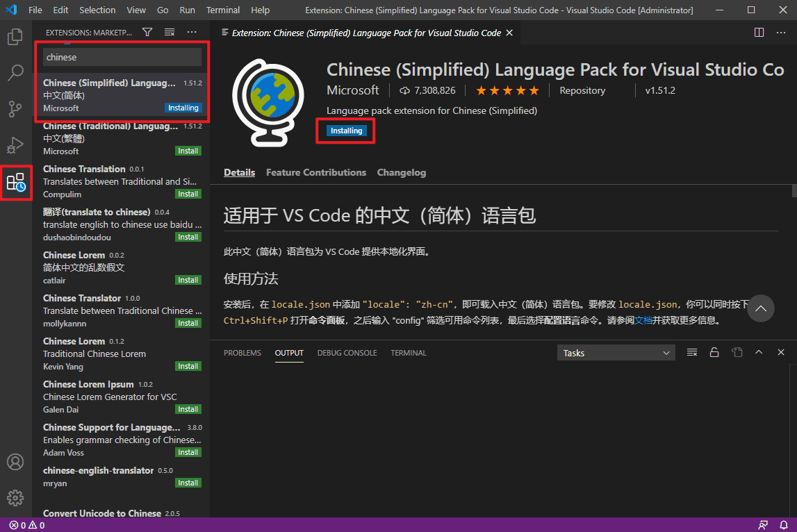Switch to the Changelog tab
This screenshot has height=532, width=797.
click(x=402, y=173)
